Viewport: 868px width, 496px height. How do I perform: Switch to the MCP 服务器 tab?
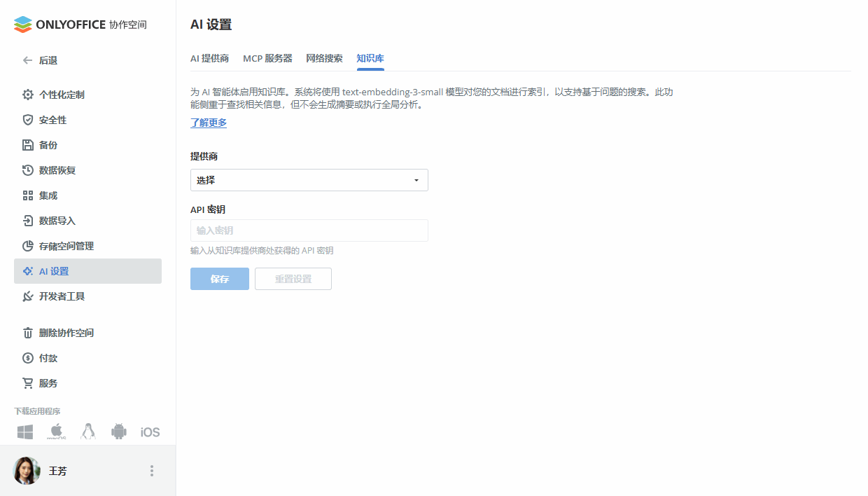click(268, 59)
